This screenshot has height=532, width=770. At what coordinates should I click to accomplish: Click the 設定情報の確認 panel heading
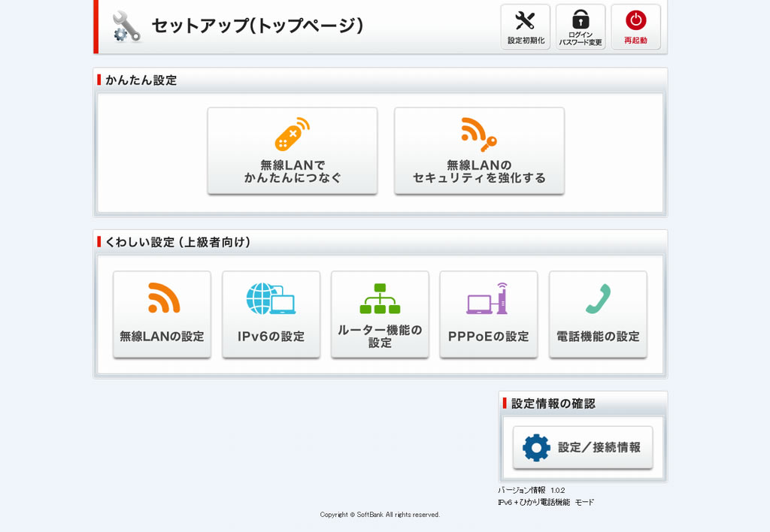(x=553, y=404)
